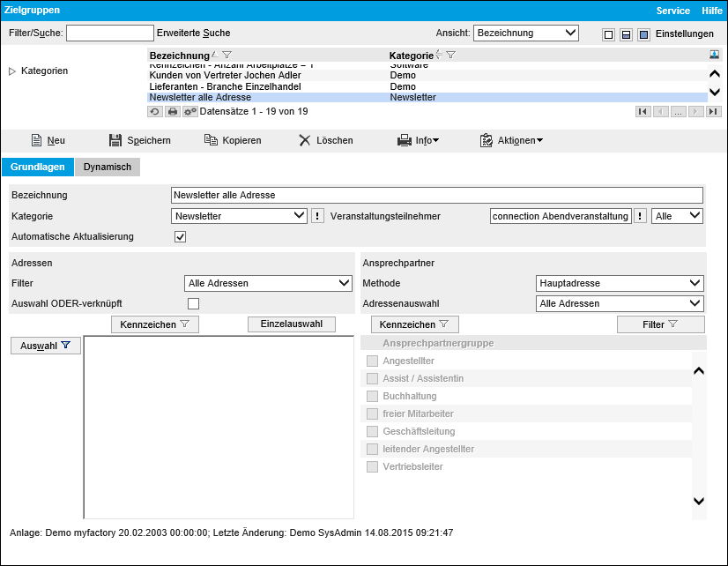Screen dimensions: 728x566
Task: Open list settings gears icon
Action: 189,112
